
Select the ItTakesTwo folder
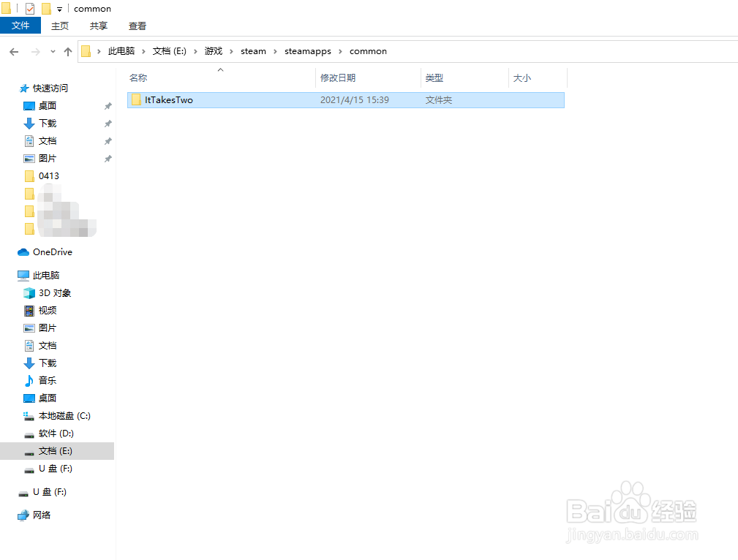[x=346, y=99]
